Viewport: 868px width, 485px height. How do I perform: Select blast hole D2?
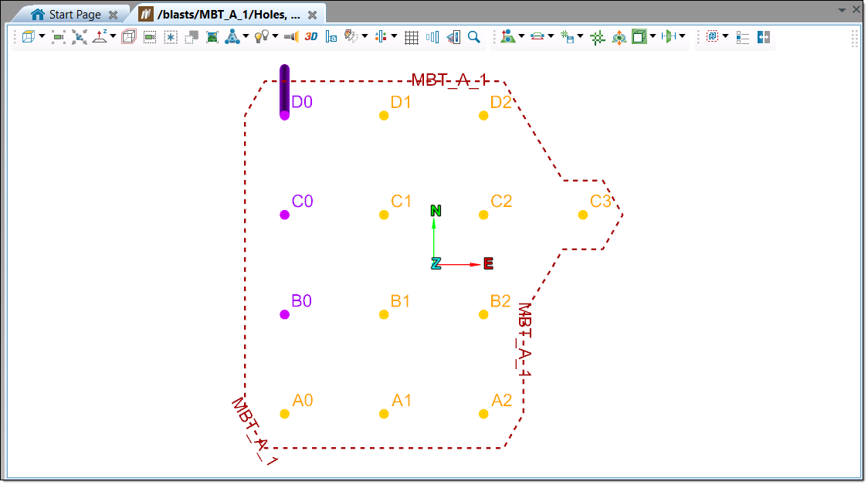[x=483, y=115]
